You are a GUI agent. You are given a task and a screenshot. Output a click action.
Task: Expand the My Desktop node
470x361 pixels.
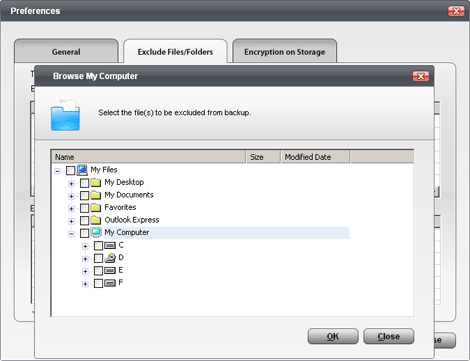coord(71,184)
